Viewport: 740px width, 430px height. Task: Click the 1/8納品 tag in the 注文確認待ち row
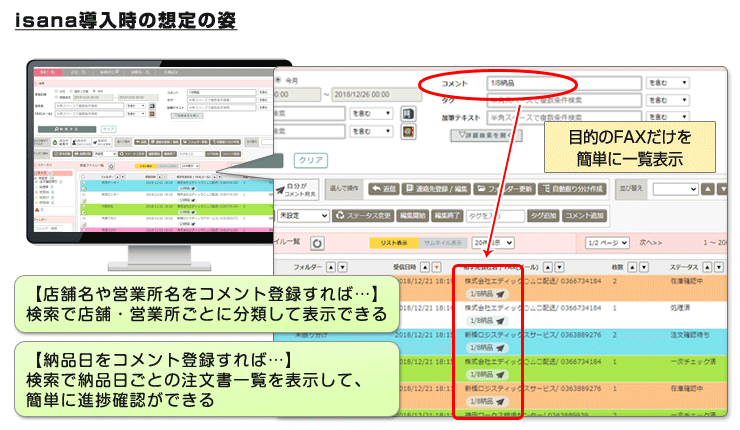(x=487, y=348)
